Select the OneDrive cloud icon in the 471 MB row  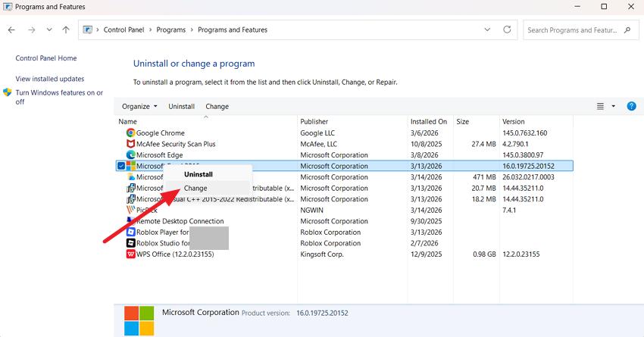click(x=130, y=177)
